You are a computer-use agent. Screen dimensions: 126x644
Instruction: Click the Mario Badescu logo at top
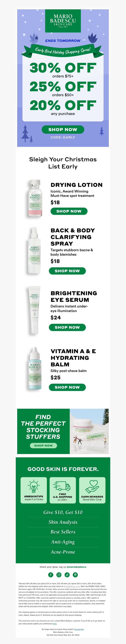[63, 21]
